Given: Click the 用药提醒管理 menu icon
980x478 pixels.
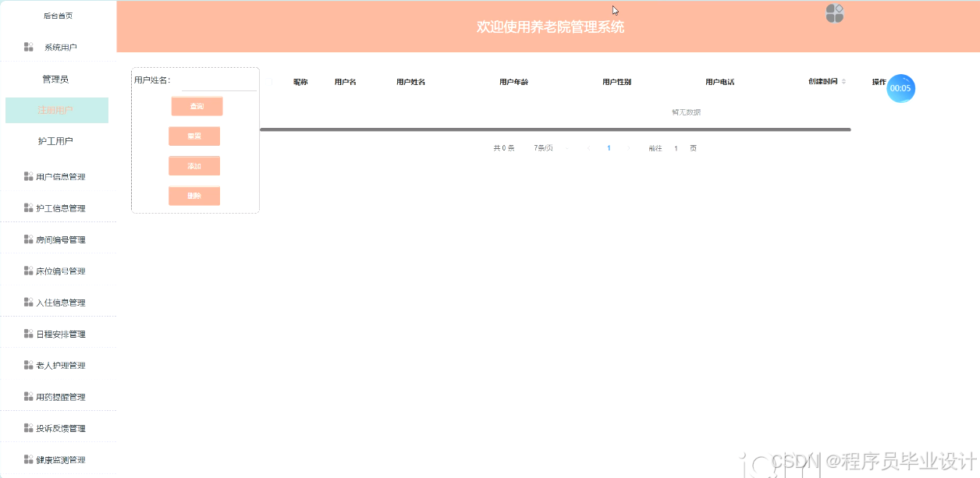Looking at the screenshot, I should pyautogui.click(x=29, y=397).
